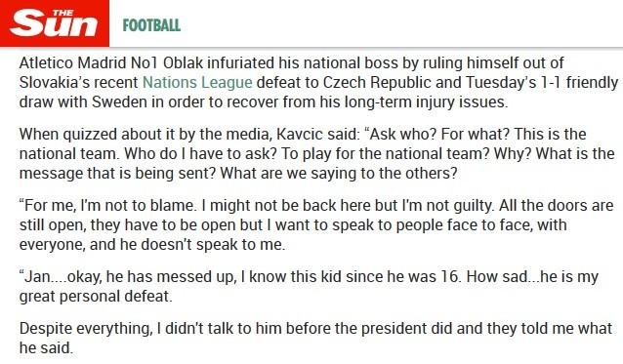Click the final line "he said."
Screen dimensions: 623x364
coord(46,348)
